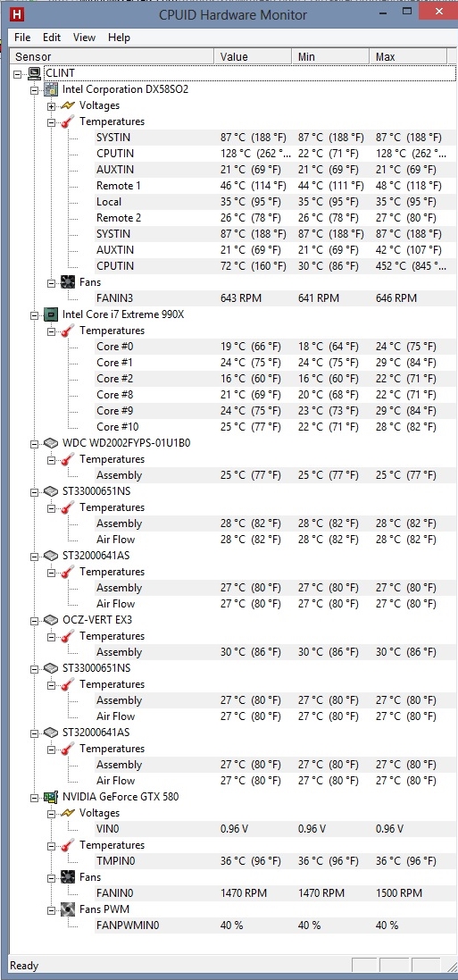This screenshot has height=980, width=458.
Task: Expand the motherboard Voltages node
Action: coord(51,105)
